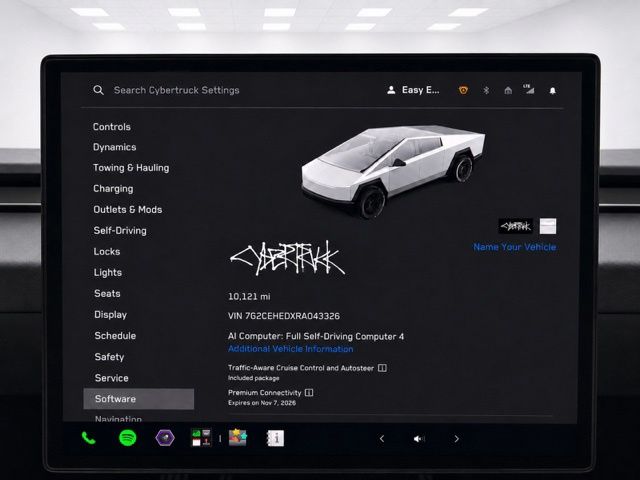Open the Controls settings menu
The height and width of the screenshot is (480, 640).
coord(112,127)
